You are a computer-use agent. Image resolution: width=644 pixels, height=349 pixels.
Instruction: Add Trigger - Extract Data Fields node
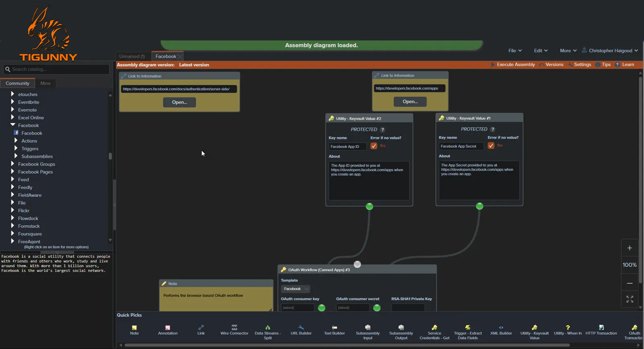click(468, 332)
